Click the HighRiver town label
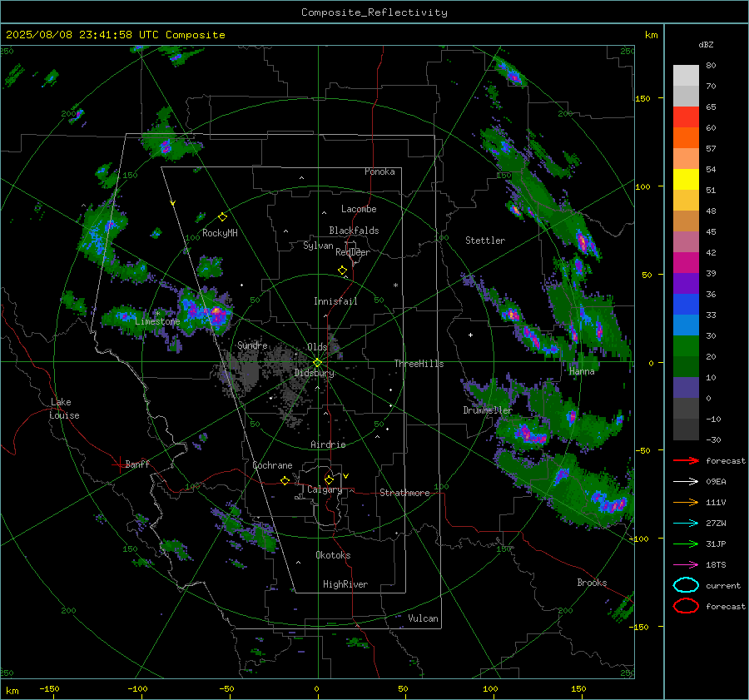This screenshot has width=749, height=700. pyautogui.click(x=345, y=584)
